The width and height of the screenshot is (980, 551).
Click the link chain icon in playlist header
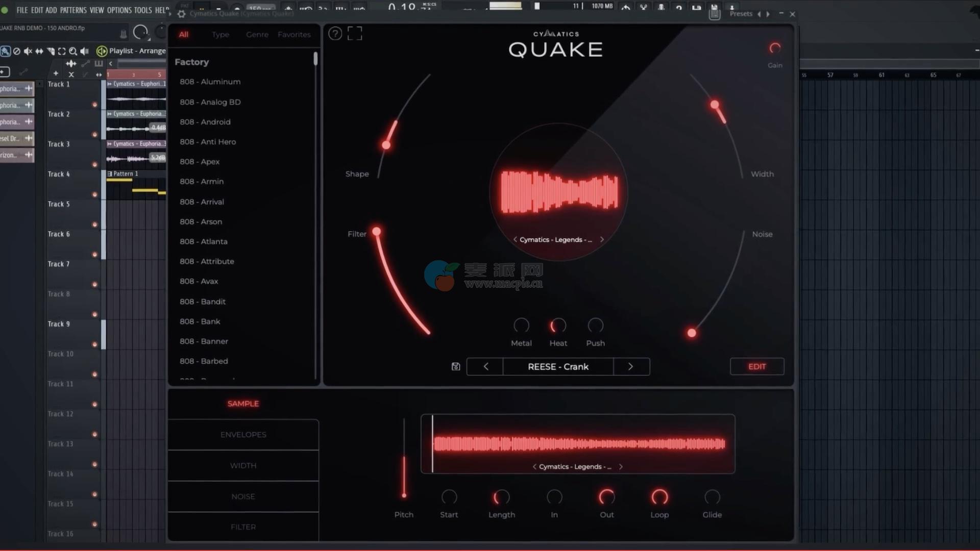tap(85, 64)
